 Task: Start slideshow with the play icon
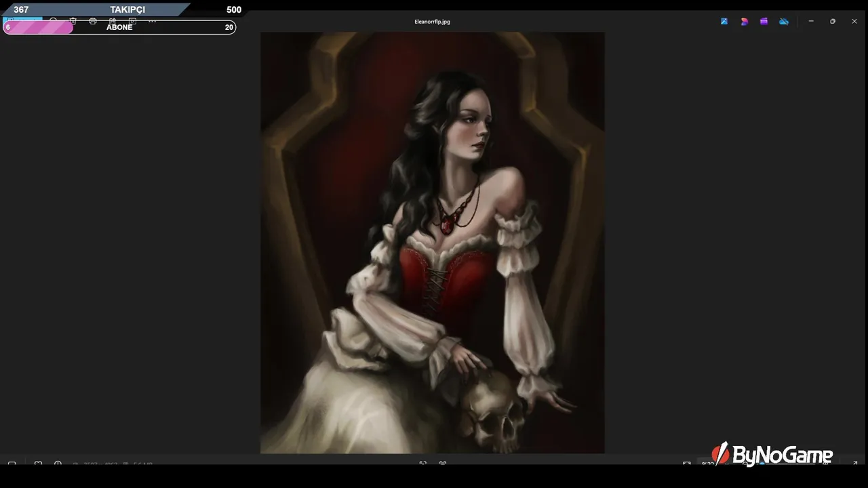click(132, 21)
